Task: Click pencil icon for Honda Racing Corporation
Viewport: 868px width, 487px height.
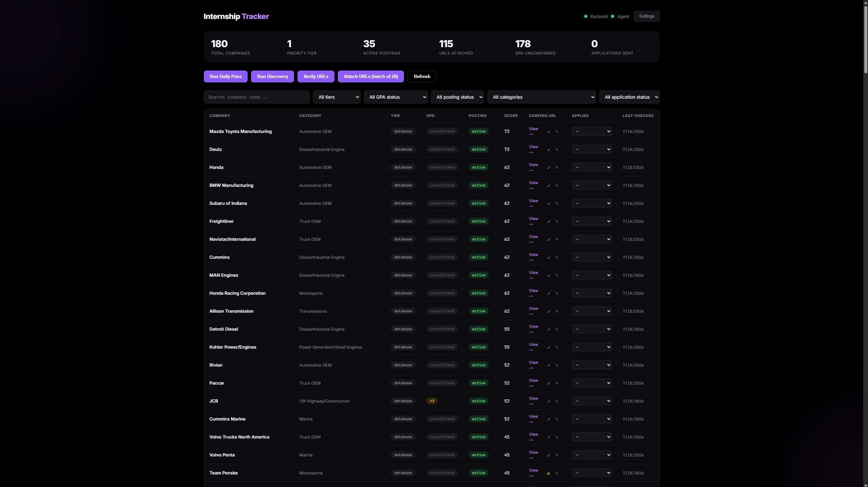Action: (557, 293)
